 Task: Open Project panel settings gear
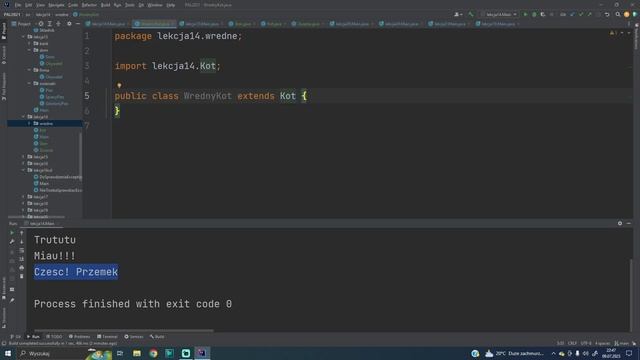click(x=69, y=24)
